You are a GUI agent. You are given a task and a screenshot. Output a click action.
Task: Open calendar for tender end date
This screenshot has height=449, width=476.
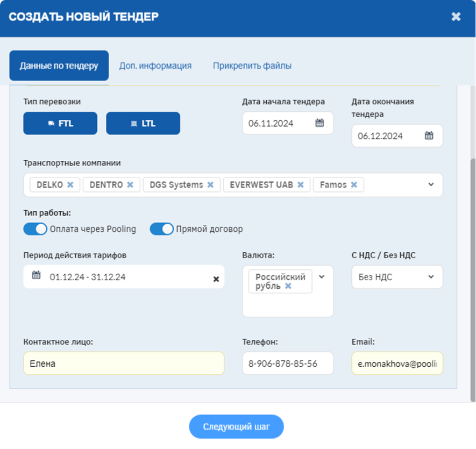click(x=429, y=136)
